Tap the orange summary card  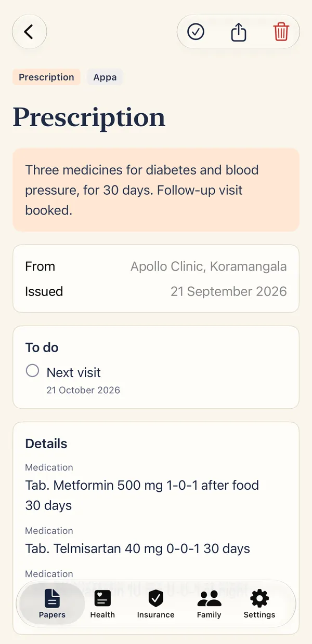(x=156, y=190)
